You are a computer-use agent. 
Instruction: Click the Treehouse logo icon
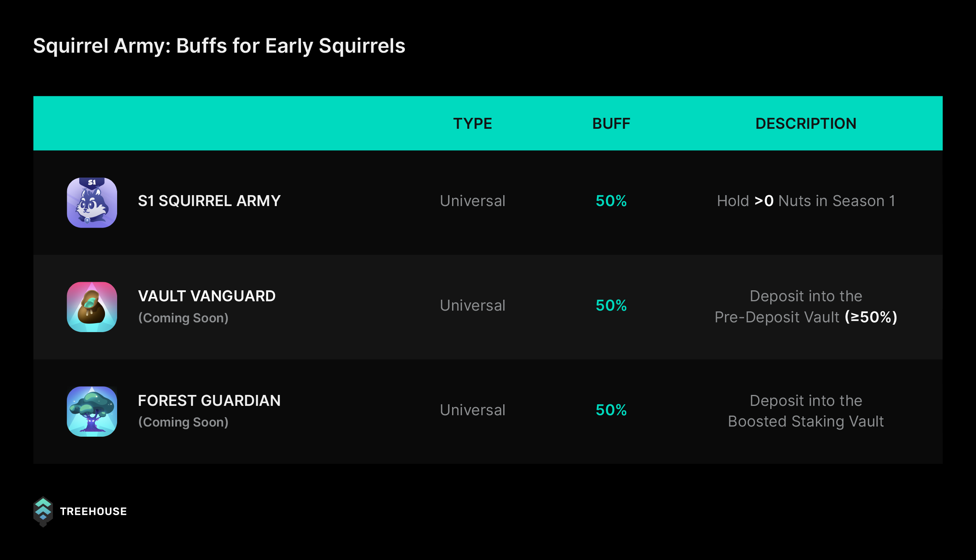point(43,512)
